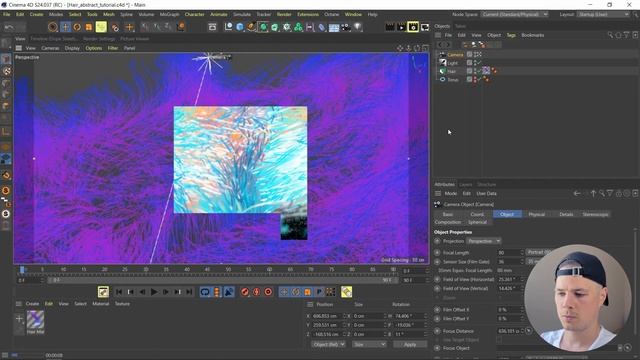640x360 pixels.
Task: Switch to the Details tab
Action: click(566, 214)
